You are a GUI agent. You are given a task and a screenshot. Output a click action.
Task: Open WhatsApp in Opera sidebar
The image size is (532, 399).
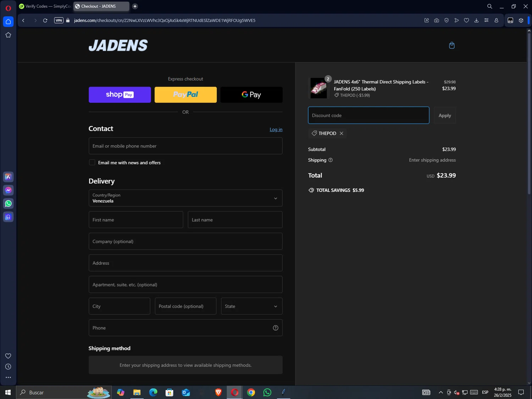click(x=8, y=204)
